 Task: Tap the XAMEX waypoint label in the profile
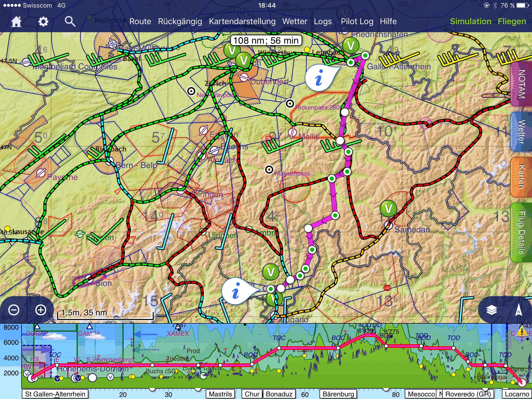pyautogui.click(x=178, y=334)
